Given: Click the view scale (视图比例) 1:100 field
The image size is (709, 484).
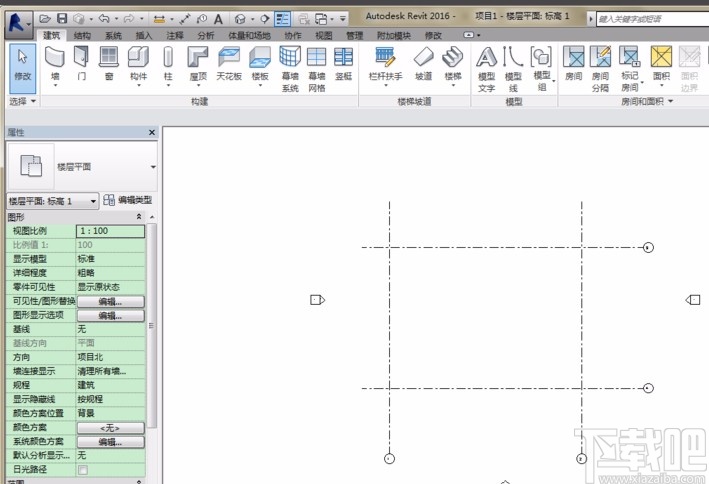Looking at the screenshot, I should (110, 231).
